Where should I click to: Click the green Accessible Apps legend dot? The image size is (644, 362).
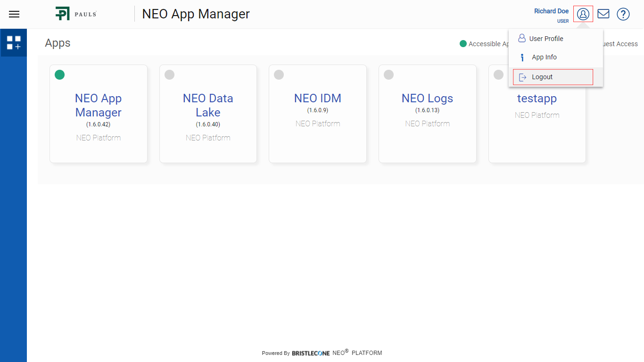tap(463, 44)
